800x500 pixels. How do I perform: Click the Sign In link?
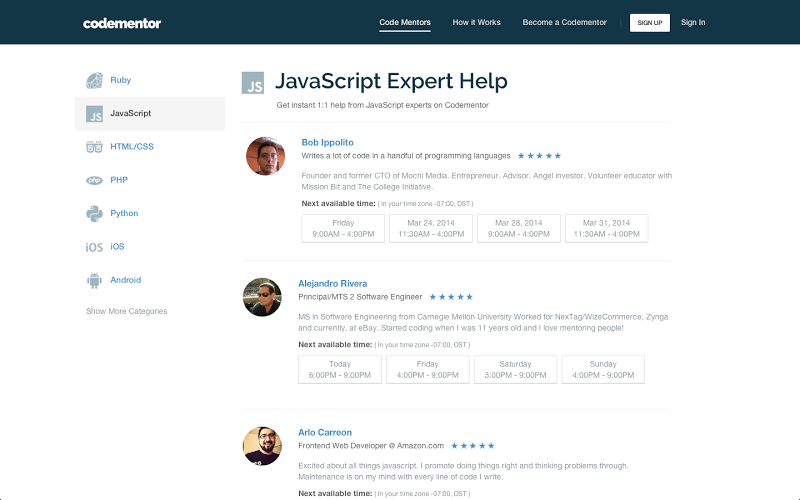693,22
